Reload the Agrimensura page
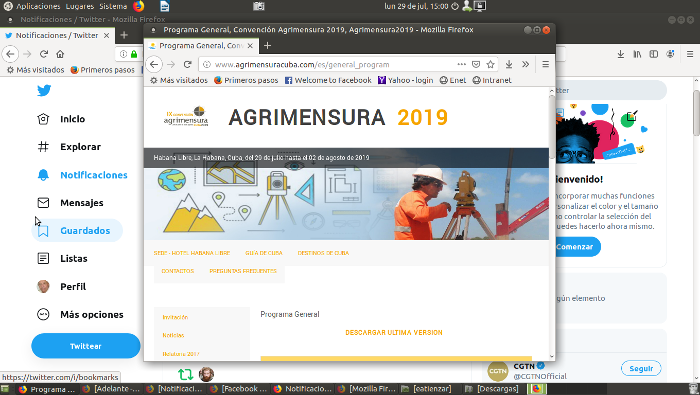The width and height of the screenshot is (700, 395). point(188,64)
